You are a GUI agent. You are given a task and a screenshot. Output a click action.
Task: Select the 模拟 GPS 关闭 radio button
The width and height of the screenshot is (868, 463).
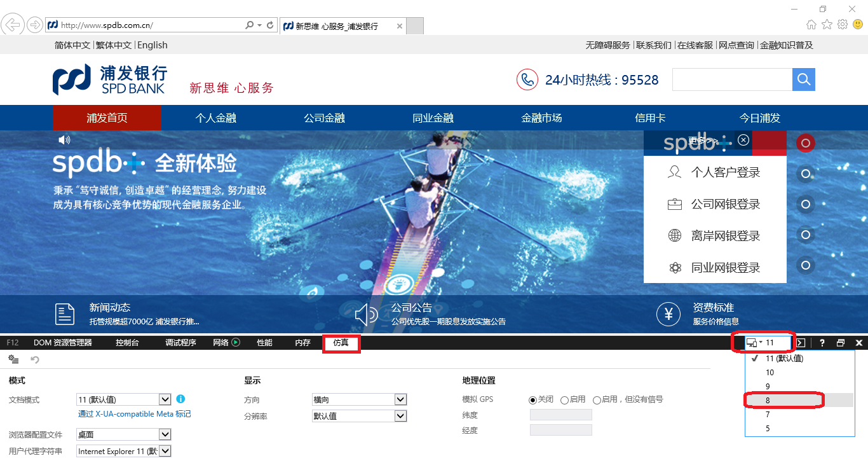click(533, 400)
